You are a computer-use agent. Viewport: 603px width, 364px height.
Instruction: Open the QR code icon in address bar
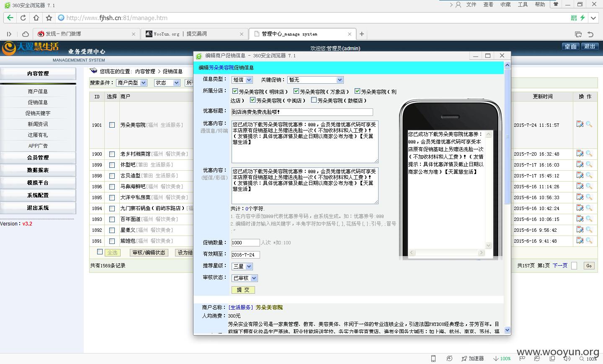tap(574, 18)
